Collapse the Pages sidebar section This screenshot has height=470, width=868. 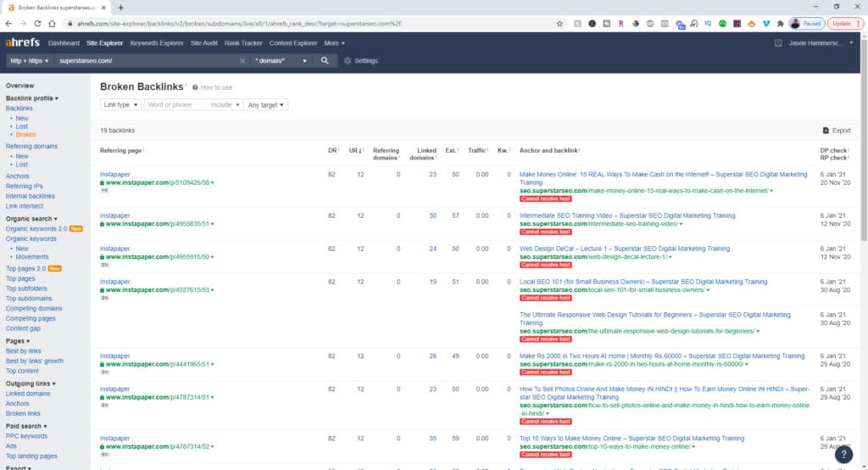[x=18, y=341]
